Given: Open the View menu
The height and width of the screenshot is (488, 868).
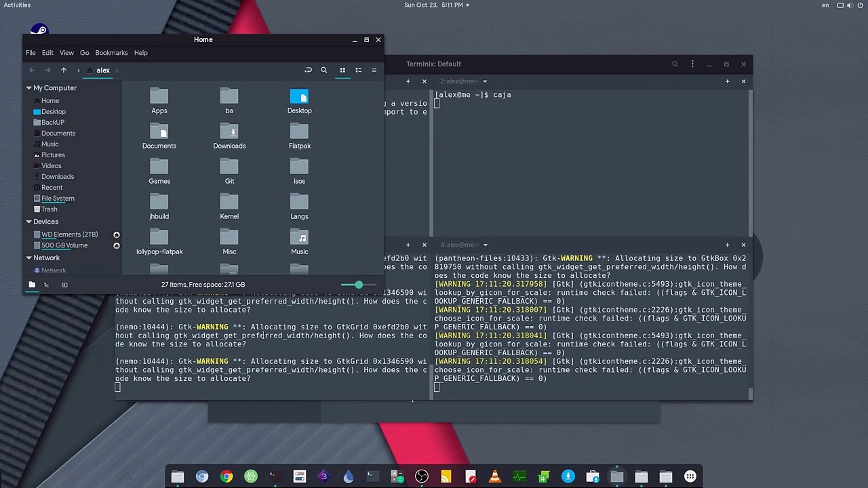Looking at the screenshot, I should pyautogui.click(x=66, y=53).
